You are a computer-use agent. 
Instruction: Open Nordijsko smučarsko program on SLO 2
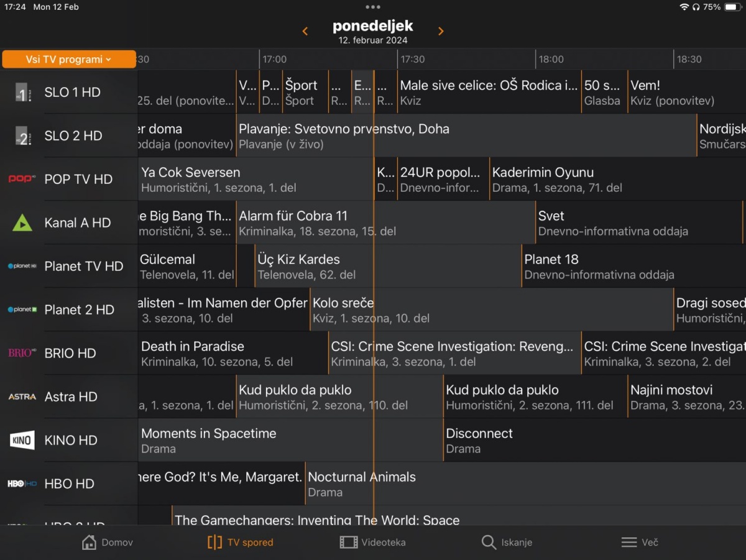point(721,135)
